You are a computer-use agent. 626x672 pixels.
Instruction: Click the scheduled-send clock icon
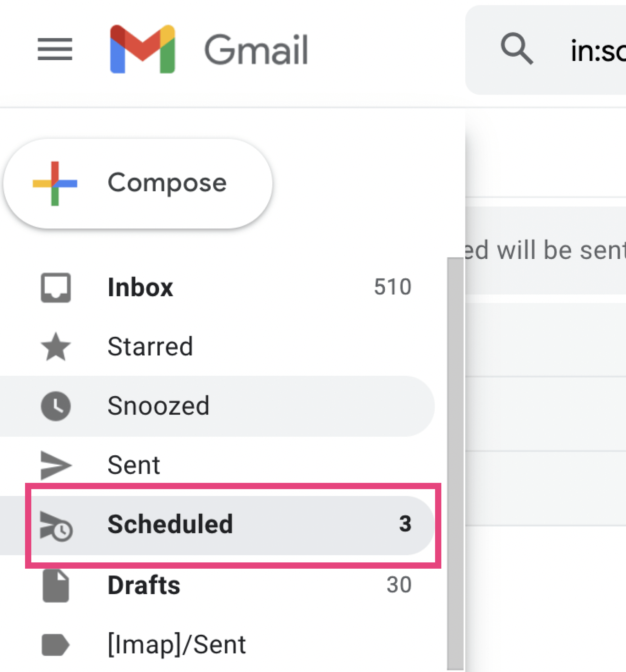click(55, 525)
